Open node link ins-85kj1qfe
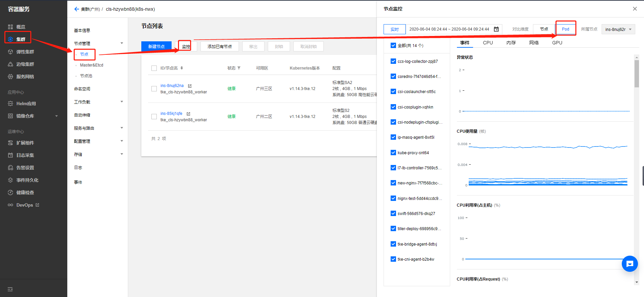Image resolution: width=644 pixels, height=297 pixels. pos(171,114)
